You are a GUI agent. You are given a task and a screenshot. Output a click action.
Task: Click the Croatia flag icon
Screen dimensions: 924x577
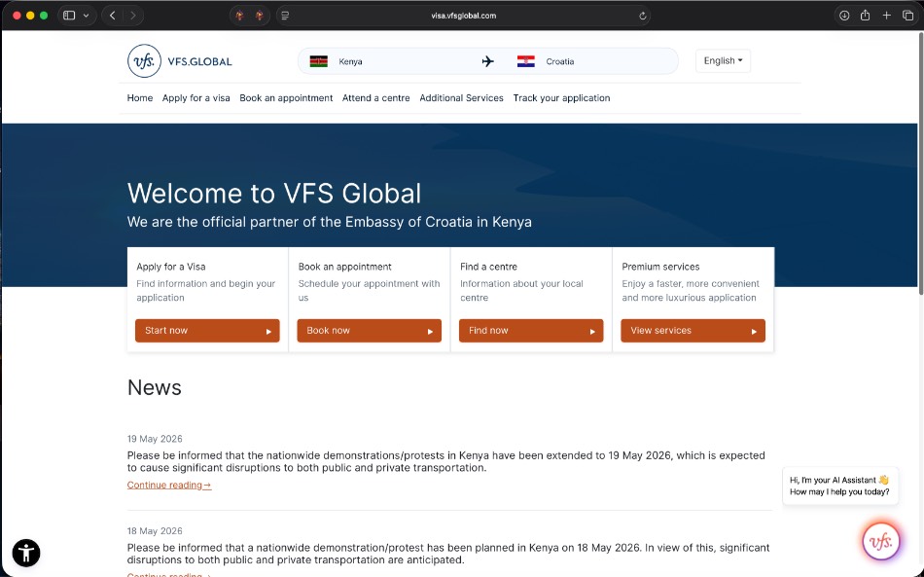coord(525,61)
